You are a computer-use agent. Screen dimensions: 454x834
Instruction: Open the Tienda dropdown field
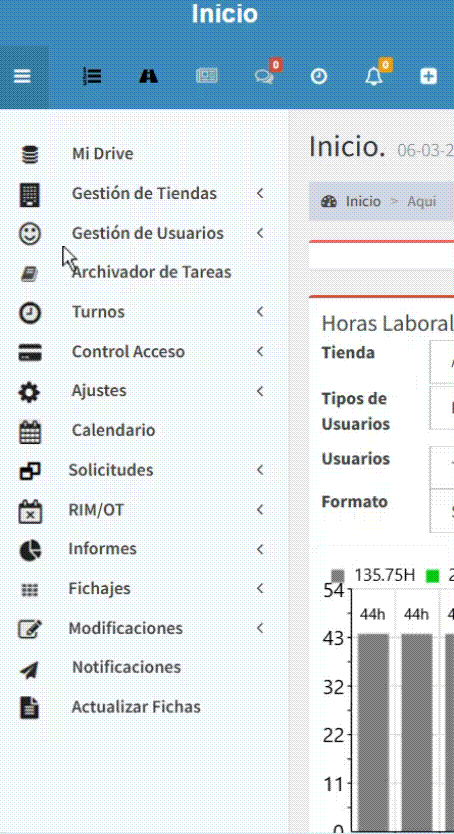[442, 362]
